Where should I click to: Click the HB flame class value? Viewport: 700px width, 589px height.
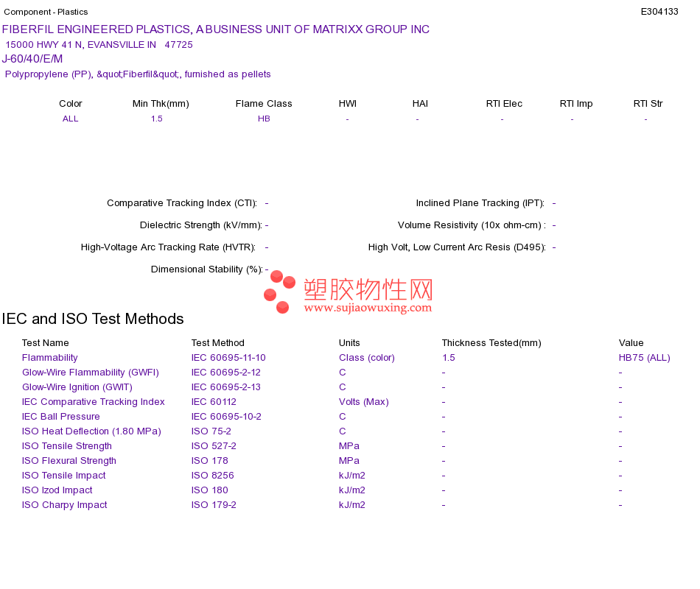pos(264,119)
